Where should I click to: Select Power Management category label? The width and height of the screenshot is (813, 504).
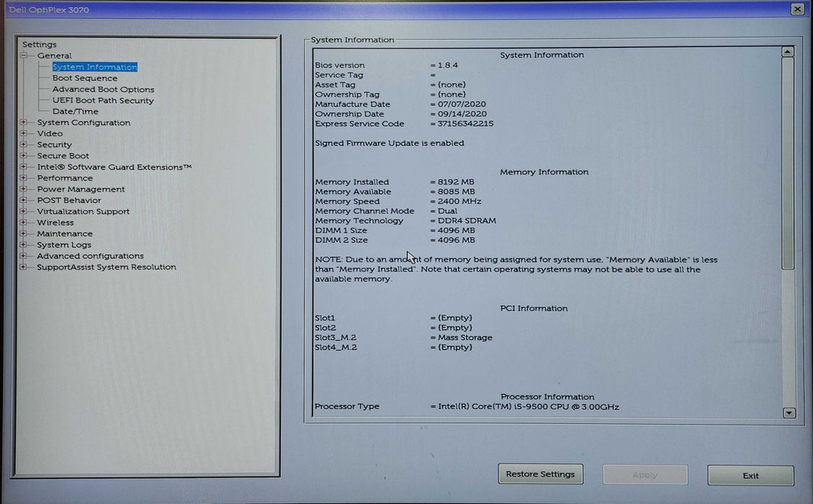(x=81, y=189)
